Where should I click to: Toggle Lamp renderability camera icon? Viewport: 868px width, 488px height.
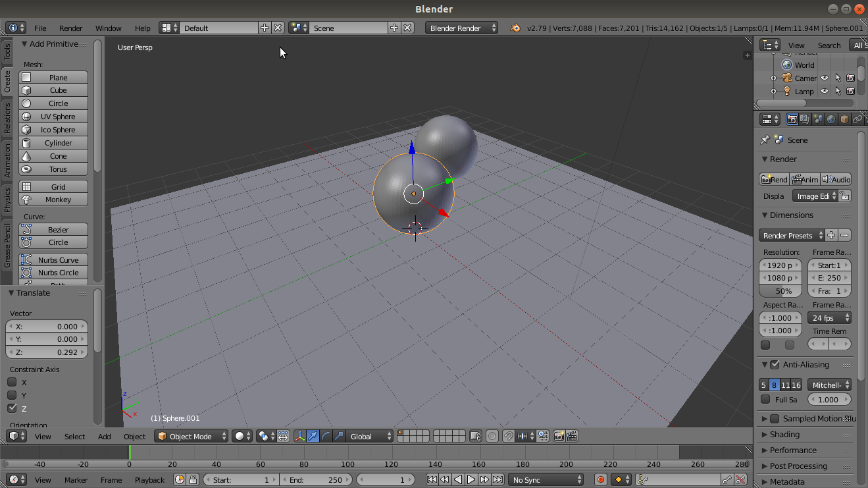pyautogui.click(x=850, y=91)
